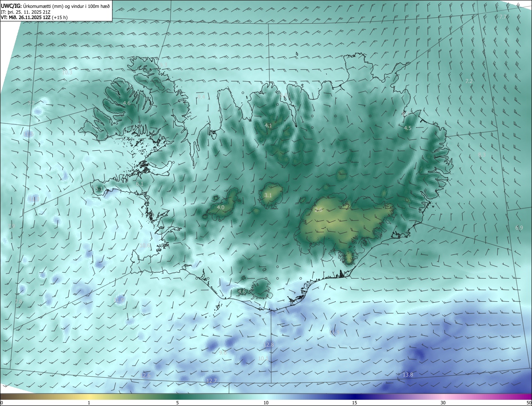Click the 7.2 value label
This screenshot has height=406, width=532.
(469, 81)
